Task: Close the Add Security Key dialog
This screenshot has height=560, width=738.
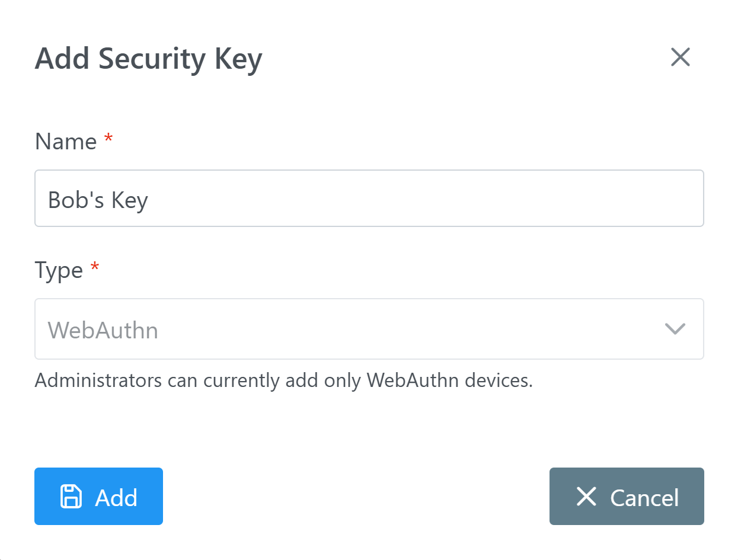Action: coord(680,57)
